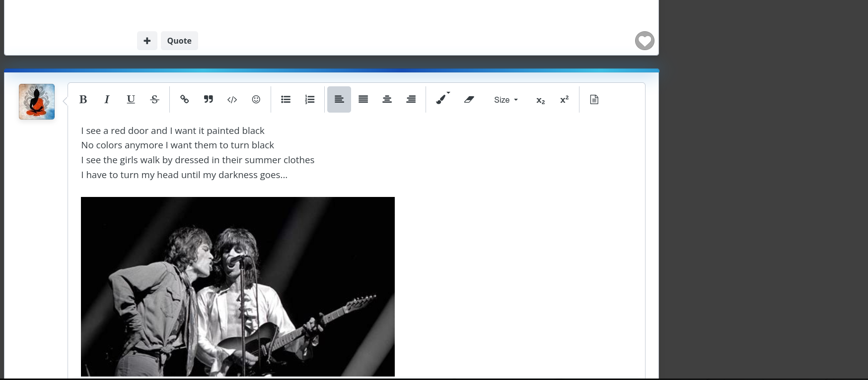Toggle underline formatting
868x380 pixels.
(x=131, y=100)
